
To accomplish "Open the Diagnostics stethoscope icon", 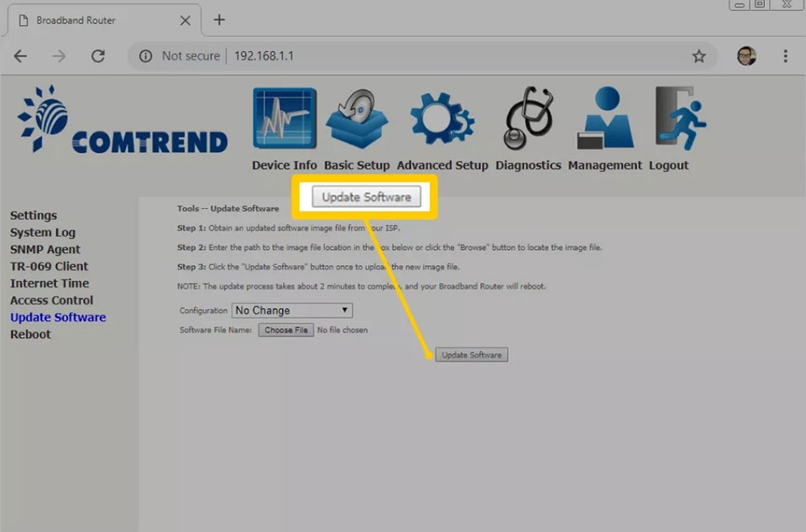I will 528,118.
